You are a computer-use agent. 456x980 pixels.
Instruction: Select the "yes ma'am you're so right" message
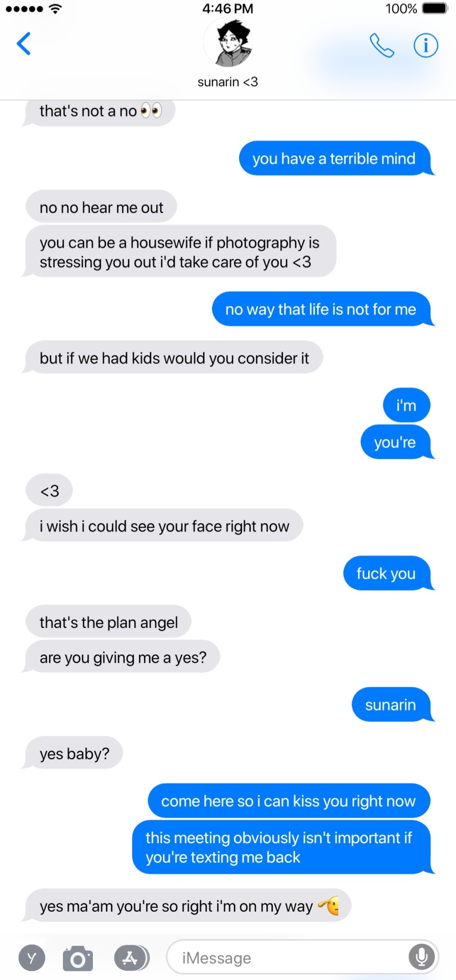click(x=187, y=905)
